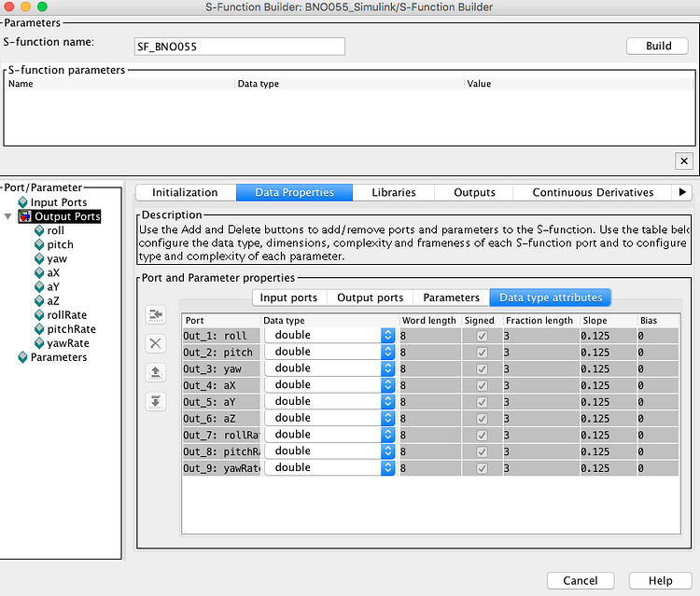Toggle Signed checkbox for Out_6: aZ

(483, 419)
